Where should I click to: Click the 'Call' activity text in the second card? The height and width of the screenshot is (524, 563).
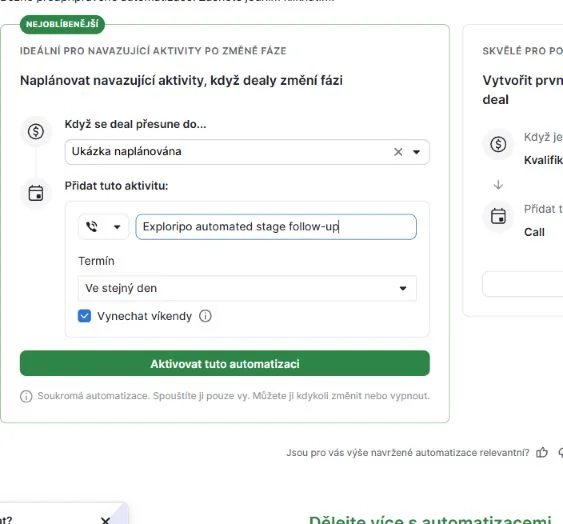click(534, 232)
